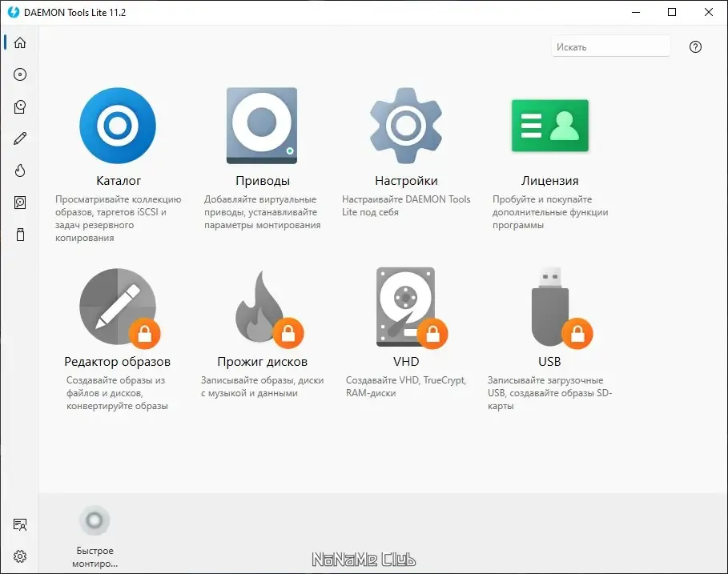Open the Настройки large gear icon

pyautogui.click(x=406, y=126)
